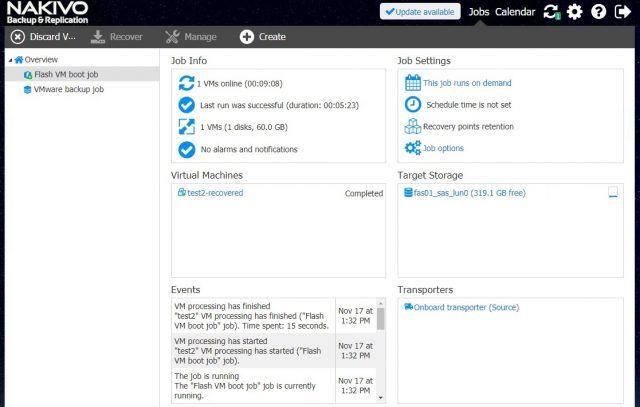Screen dimensions: 640x407
Task: Select 'VM processing has finished' event
Action: tap(274, 316)
